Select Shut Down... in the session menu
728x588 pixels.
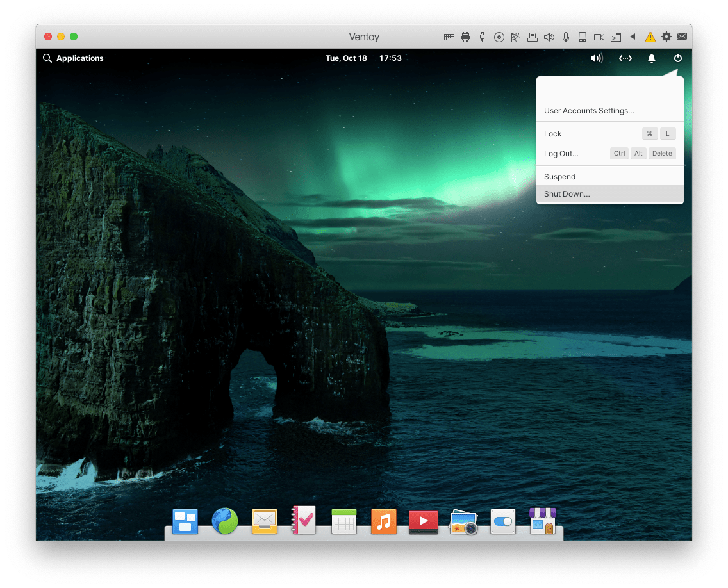coord(567,194)
